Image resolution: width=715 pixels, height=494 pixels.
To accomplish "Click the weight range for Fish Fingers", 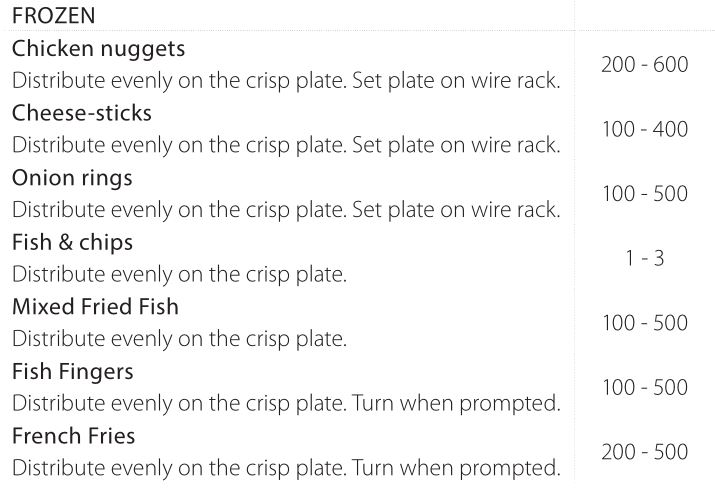I will pos(644,388).
